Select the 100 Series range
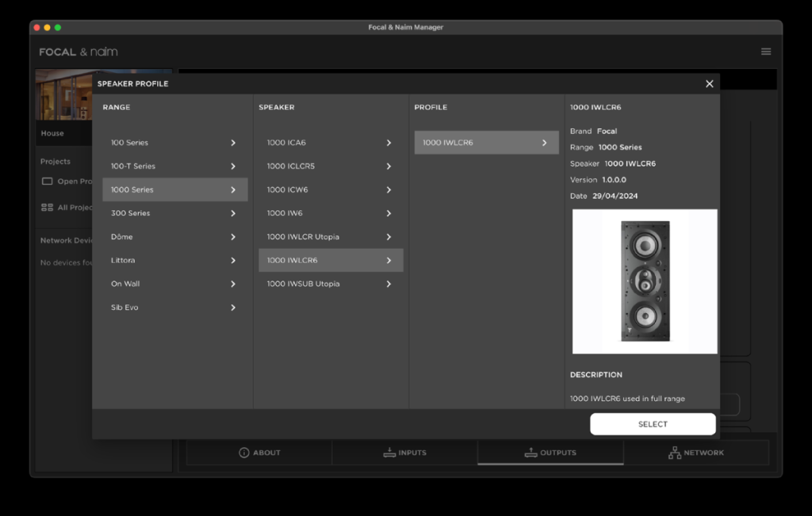Screen dimensions: 812x516 175,143
